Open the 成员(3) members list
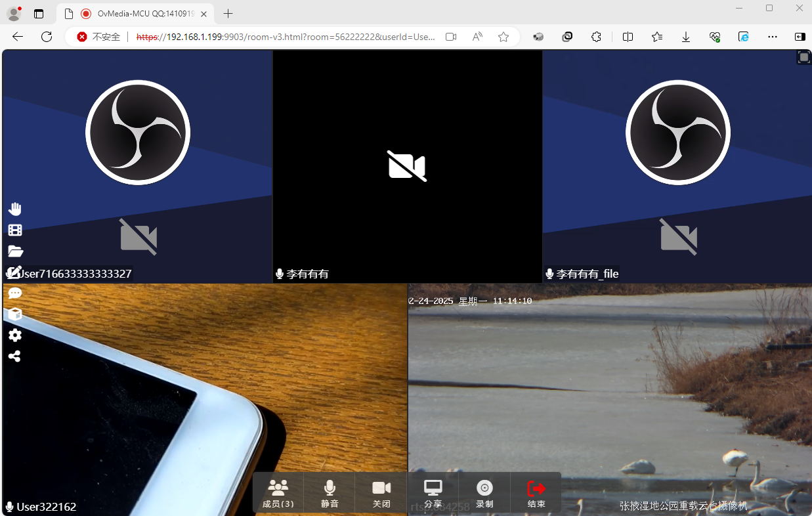 [x=278, y=494]
